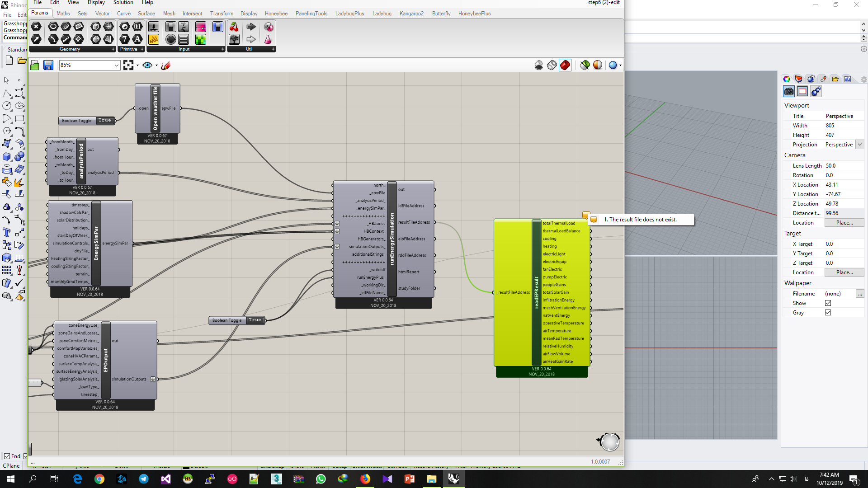Viewport: 868px width, 488px height.
Task: Activate the sketch pencil tool
Action: [x=166, y=65]
